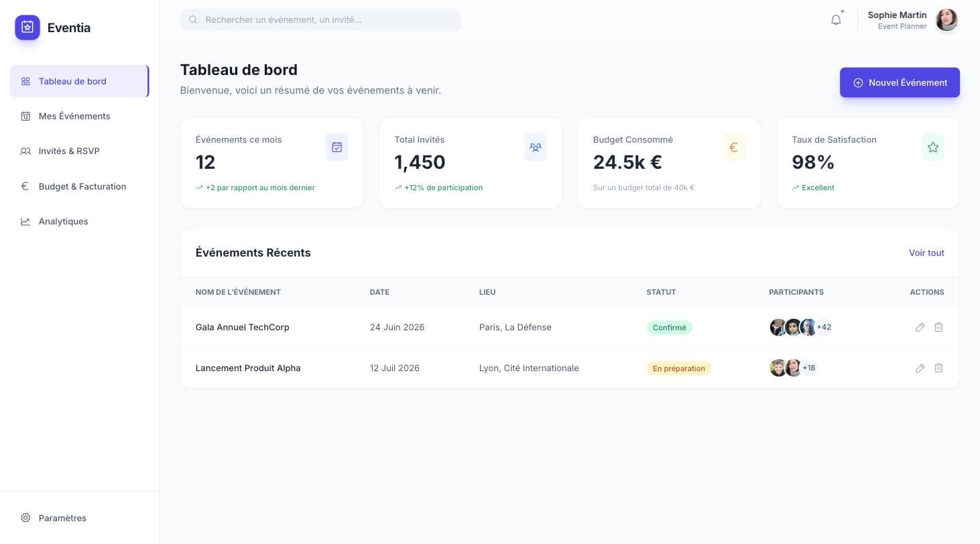Click the 1,450 Total Invités value
This screenshot has height=544, width=980.
[x=420, y=162]
